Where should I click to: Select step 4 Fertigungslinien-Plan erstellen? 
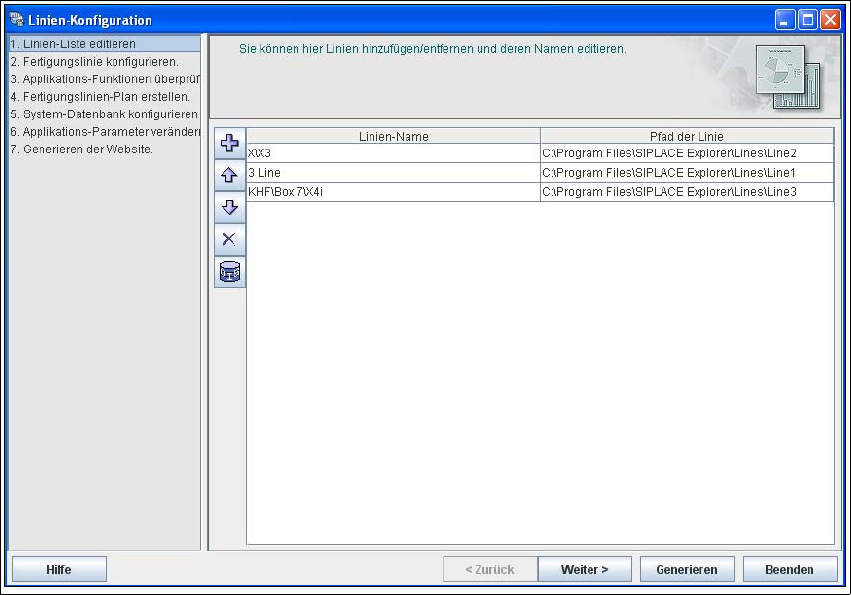pos(104,97)
